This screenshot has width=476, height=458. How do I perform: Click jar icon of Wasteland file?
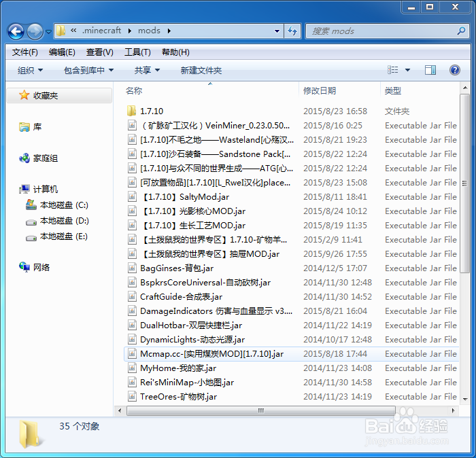(x=132, y=139)
